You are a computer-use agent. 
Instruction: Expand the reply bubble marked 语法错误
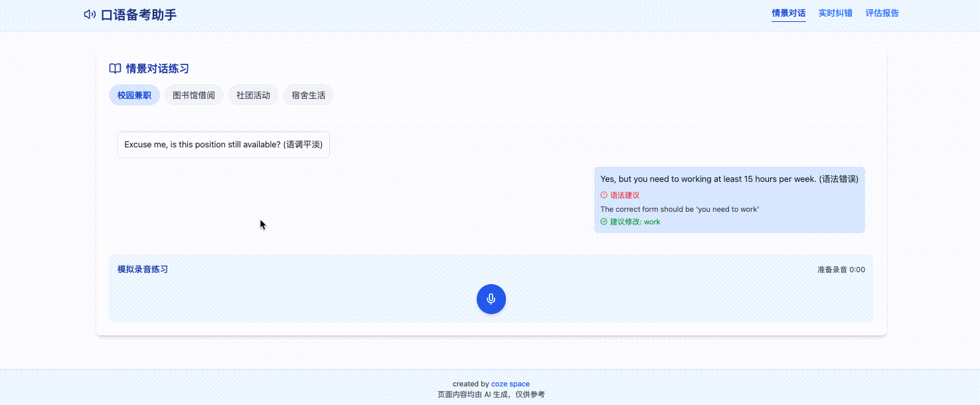tap(728, 179)
